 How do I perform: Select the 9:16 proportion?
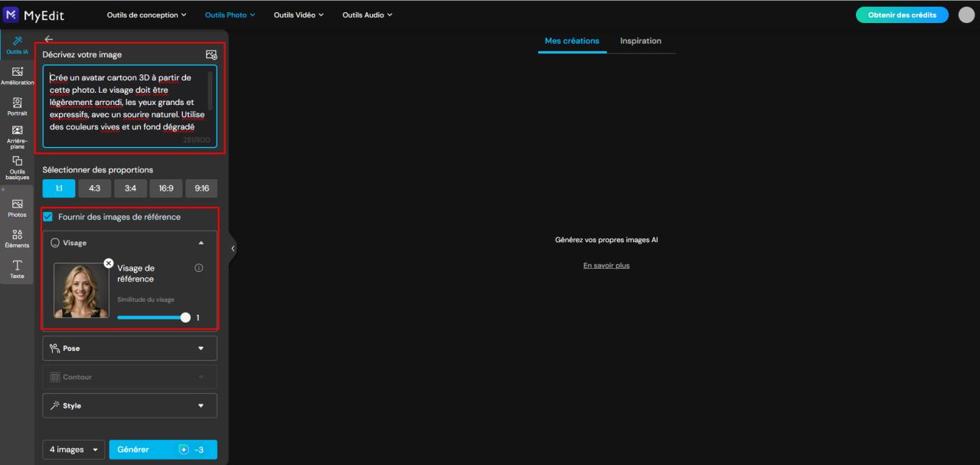point(201,188)
